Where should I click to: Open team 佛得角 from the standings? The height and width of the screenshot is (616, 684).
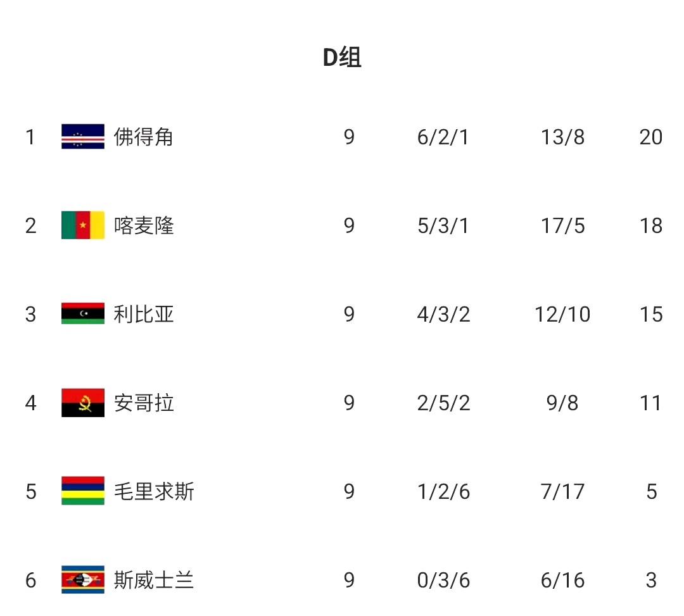pyautogui.click(x=144, y=137)
